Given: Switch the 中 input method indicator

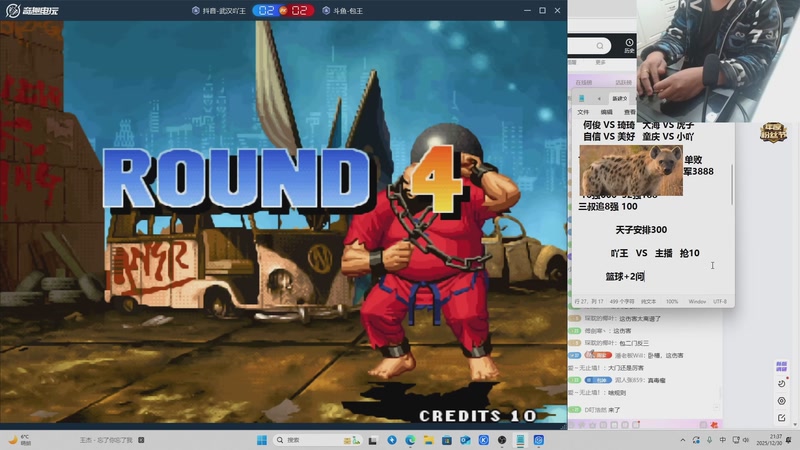Looking at the screenshot, I should click(x=722, y=440).
